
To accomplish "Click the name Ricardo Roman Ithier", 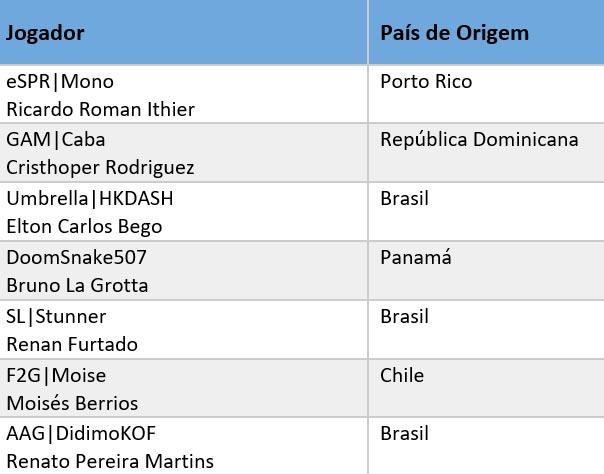I will click(100, 109).
